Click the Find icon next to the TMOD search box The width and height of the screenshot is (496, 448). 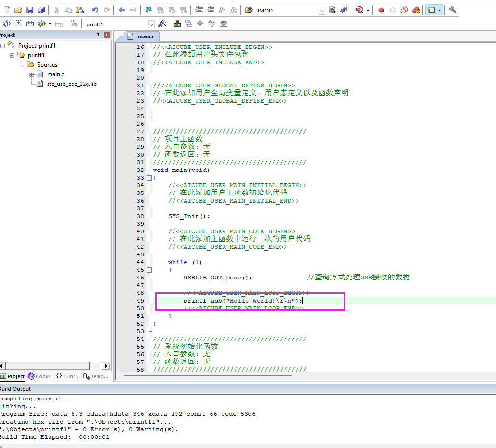(333, 11)
